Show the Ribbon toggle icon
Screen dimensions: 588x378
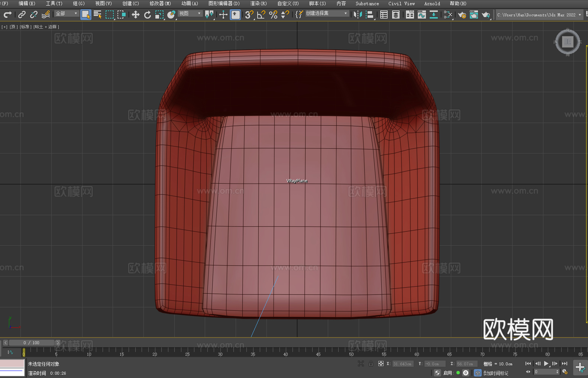point(410,14)
